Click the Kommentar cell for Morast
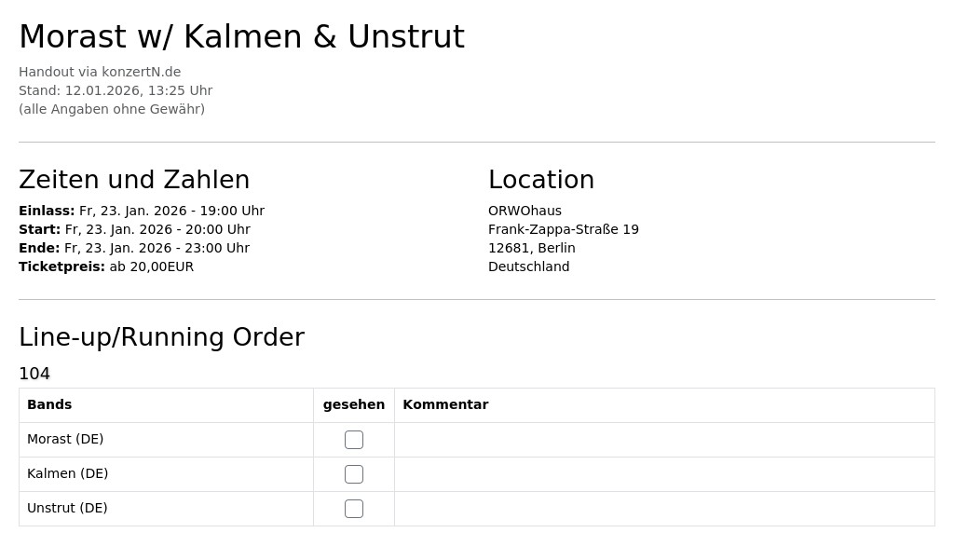This screenshot has width=954, height=560. (664, 440)
